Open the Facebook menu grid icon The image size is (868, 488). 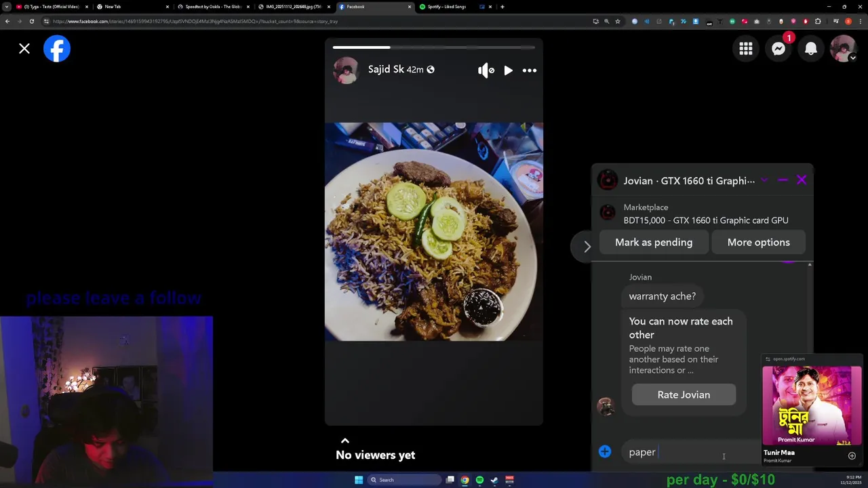[x=746, y=49]
